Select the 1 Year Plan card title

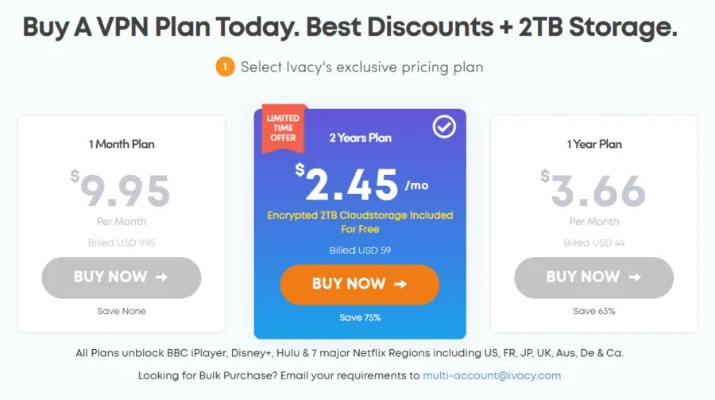click(x=594, y=144)
